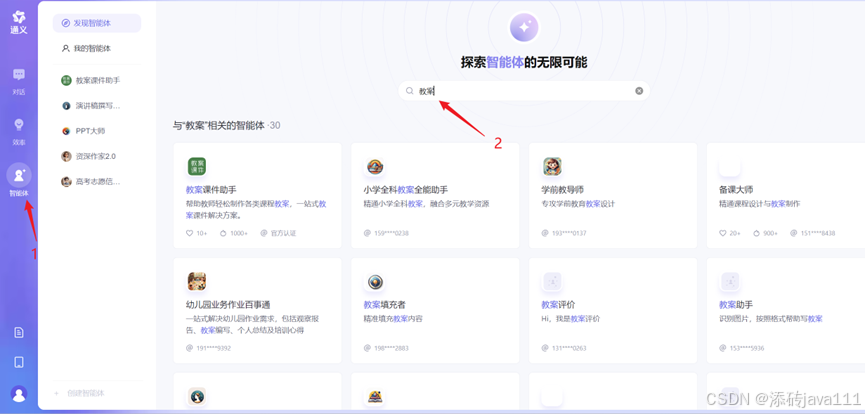865x414 pixels.
Task: Click the 学前教导师 cartoon avatar icon
Action: coord(552,166)
